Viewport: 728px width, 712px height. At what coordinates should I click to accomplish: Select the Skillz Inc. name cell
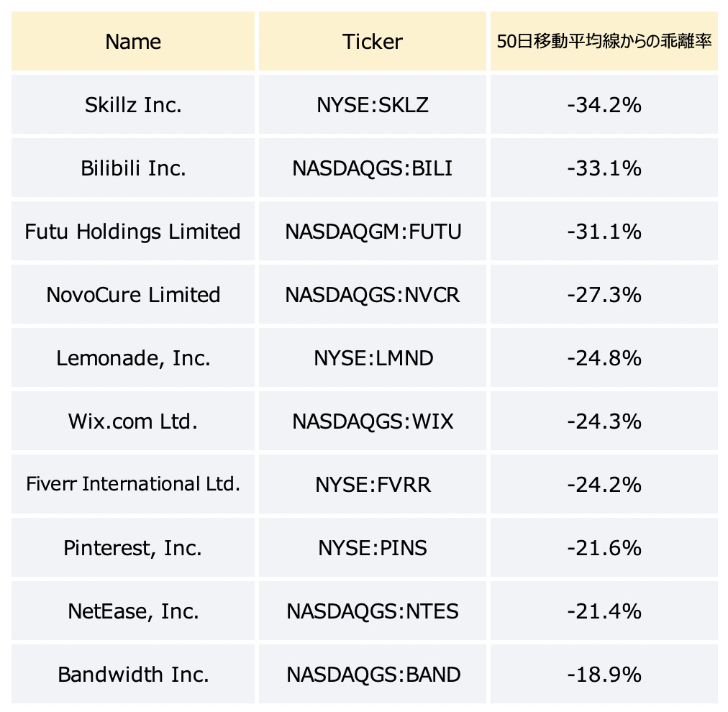(x=133, y=104)
